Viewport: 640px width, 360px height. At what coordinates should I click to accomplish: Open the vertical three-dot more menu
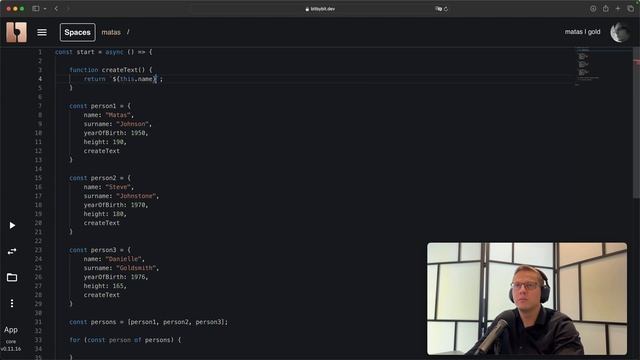(12, 303)
